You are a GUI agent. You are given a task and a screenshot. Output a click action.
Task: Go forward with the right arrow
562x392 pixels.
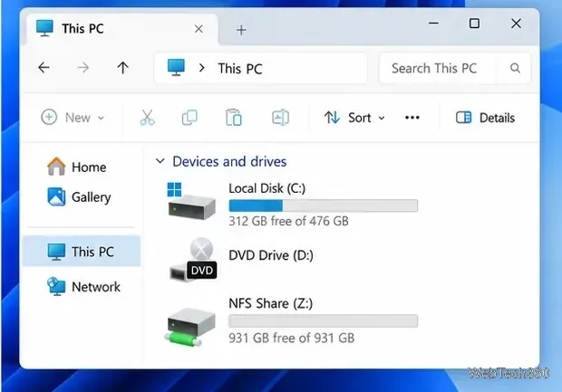(x=83, y=68)
